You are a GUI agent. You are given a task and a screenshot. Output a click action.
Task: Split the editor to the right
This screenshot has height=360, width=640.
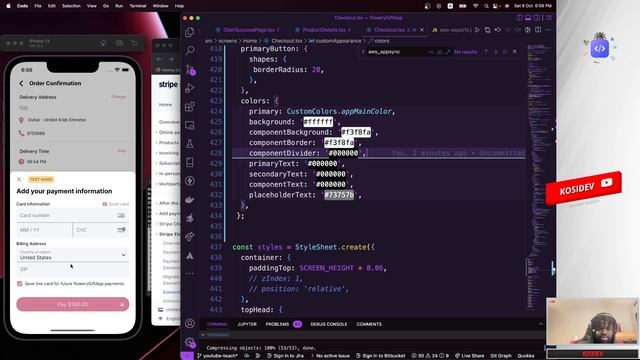coord(538,30)
